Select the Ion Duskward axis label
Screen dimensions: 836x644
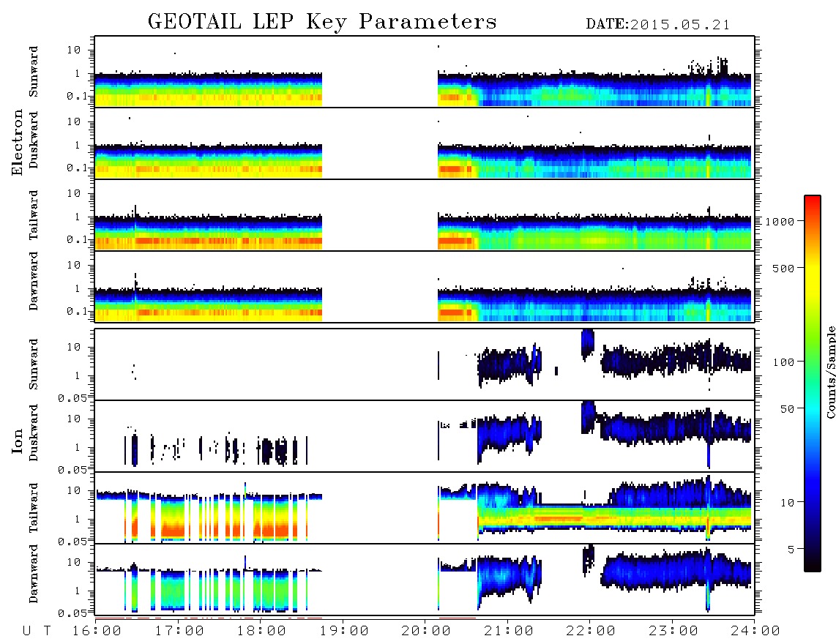point(34,433)
